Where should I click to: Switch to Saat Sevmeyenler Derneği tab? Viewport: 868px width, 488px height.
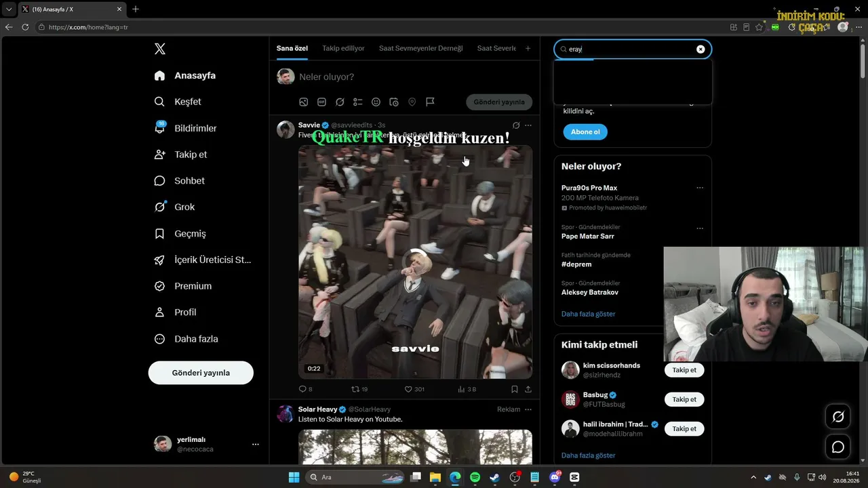point(421,48)
